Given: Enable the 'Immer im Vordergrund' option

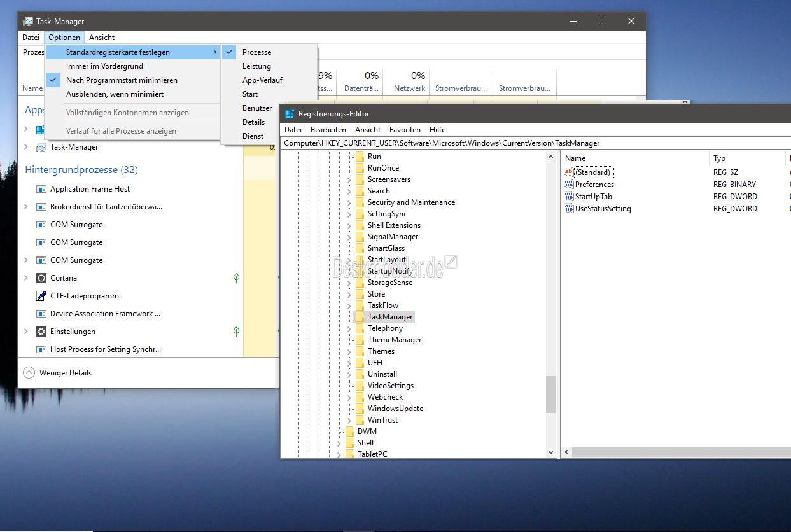Looking at the screenshot, I should tap(132, 66).
